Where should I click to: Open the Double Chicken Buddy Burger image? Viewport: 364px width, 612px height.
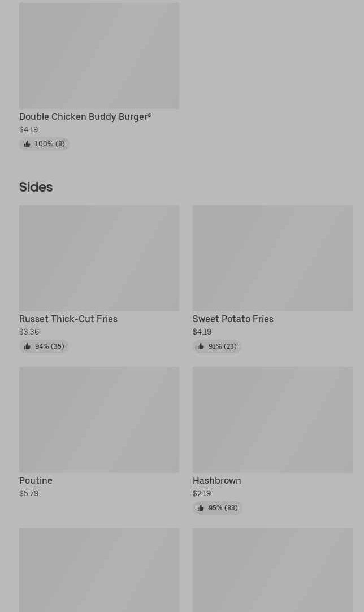click(99, 56)
